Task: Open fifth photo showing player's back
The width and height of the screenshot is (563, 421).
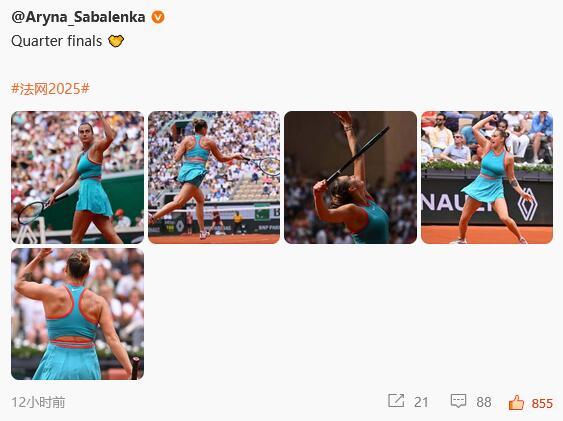Action: coord(78,314)
